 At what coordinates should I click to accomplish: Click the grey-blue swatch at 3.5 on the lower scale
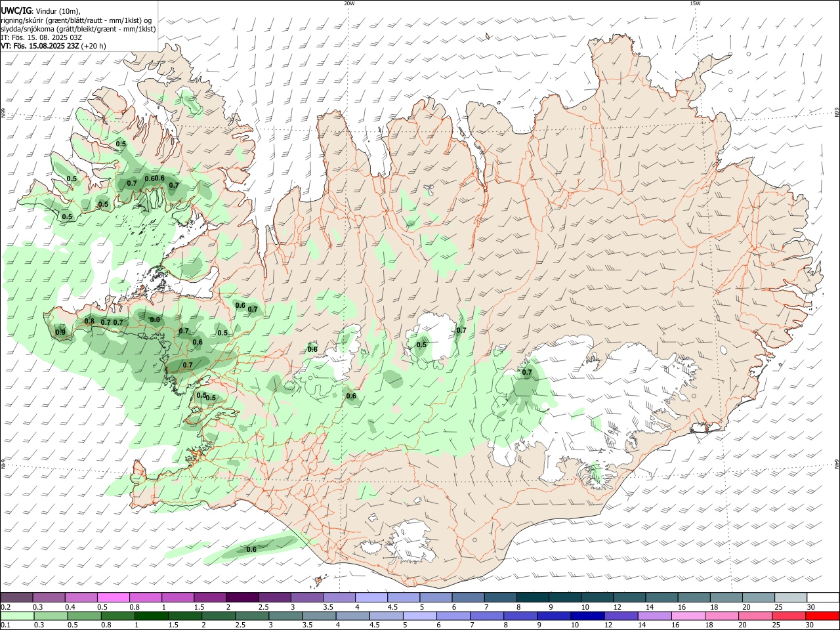pos(318,616)
